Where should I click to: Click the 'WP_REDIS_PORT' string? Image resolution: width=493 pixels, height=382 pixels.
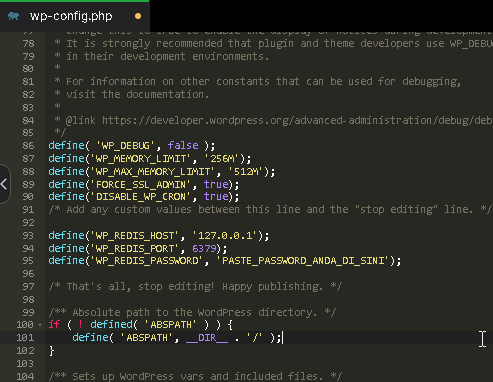[134, 248]
